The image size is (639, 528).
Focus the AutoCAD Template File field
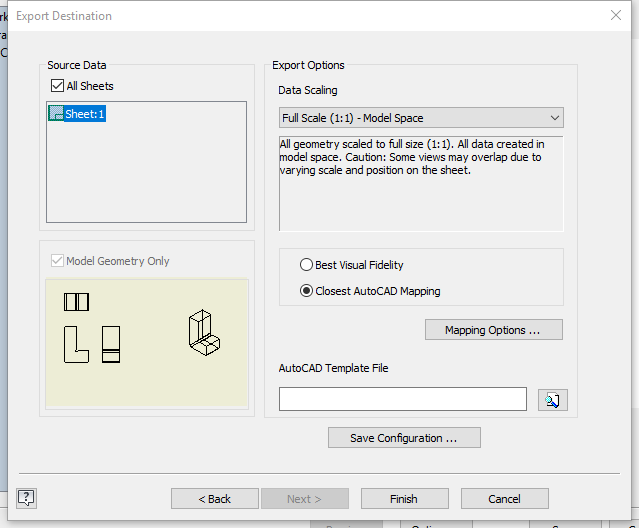[403, 399]
